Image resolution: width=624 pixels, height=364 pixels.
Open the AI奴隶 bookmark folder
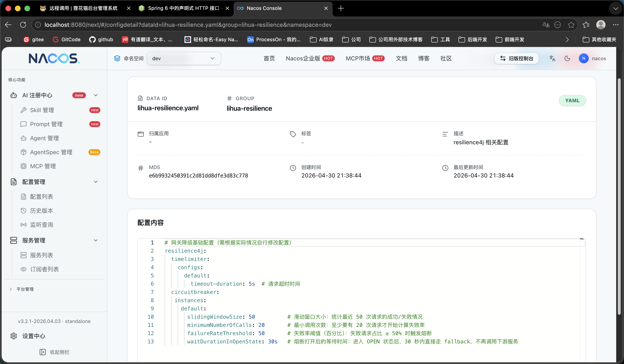[321, 39]
